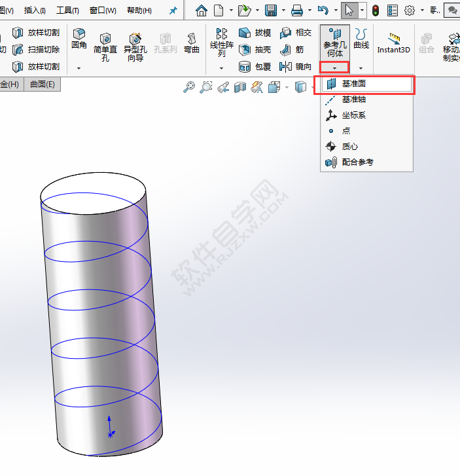This screenshot has height=476, width=460.
Task: Click the Zoom to Area icon
Action: (x=206, y=87)
